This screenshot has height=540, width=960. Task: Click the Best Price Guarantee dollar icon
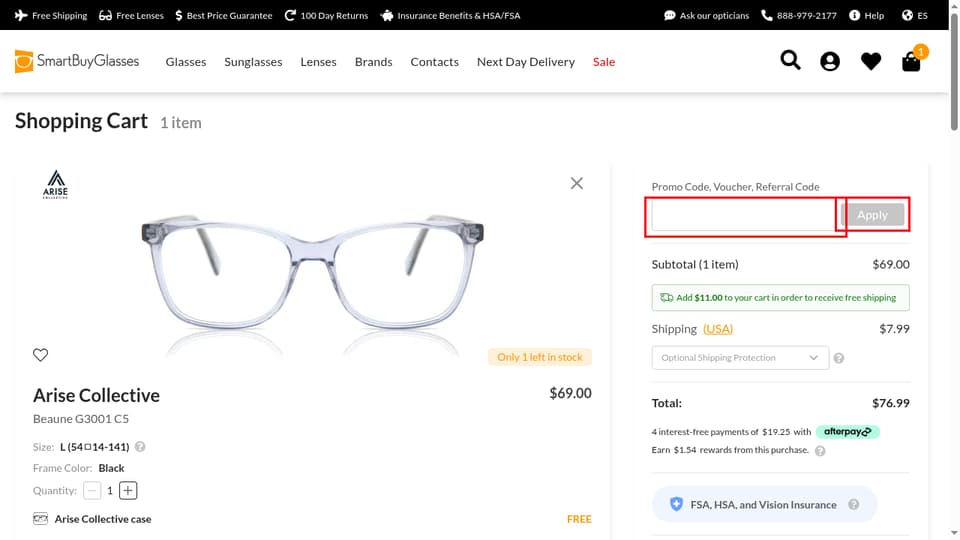[179, 15]
